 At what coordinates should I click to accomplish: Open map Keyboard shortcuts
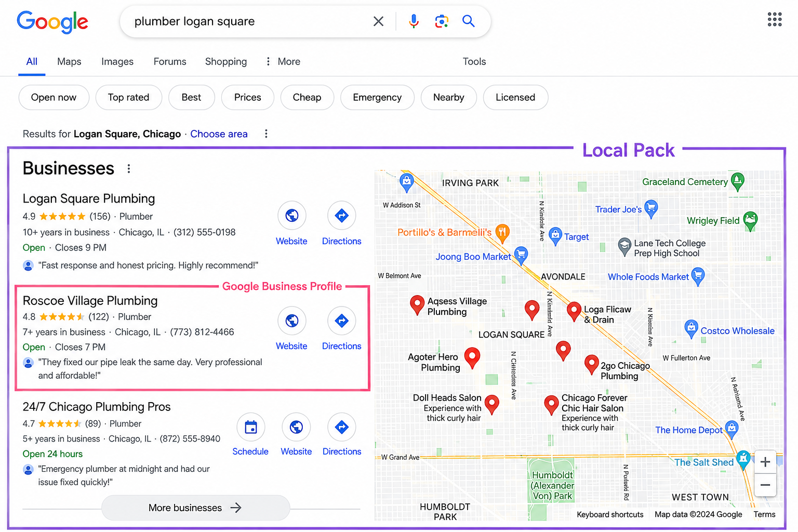610,514
